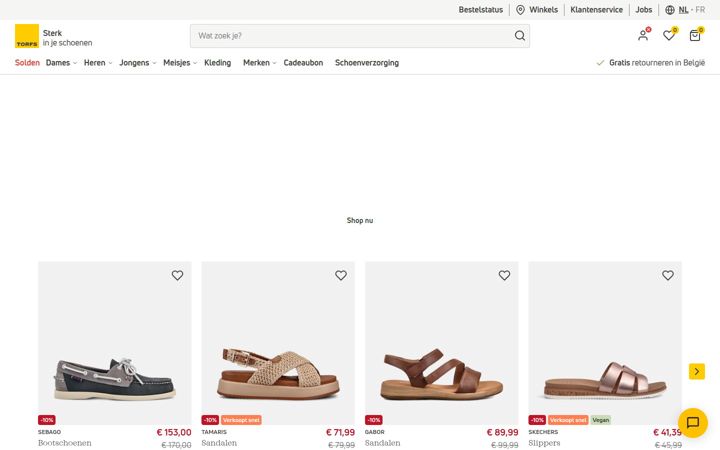Favorite the Tamaris Sandalen product
The height and width of the screenshot is (450, 720).
341,275
